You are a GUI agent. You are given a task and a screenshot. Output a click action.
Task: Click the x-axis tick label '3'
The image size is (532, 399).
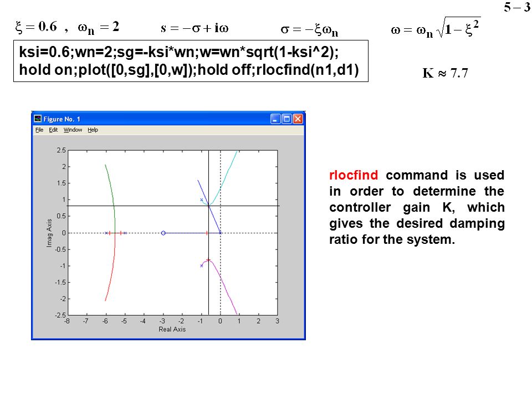click(277, 321)
